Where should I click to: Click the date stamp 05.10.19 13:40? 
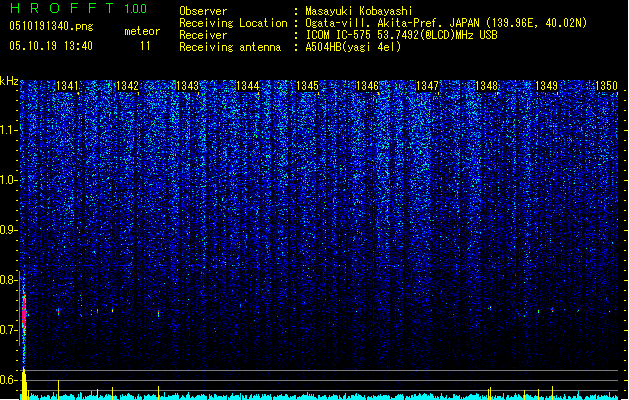coord(51,46)
